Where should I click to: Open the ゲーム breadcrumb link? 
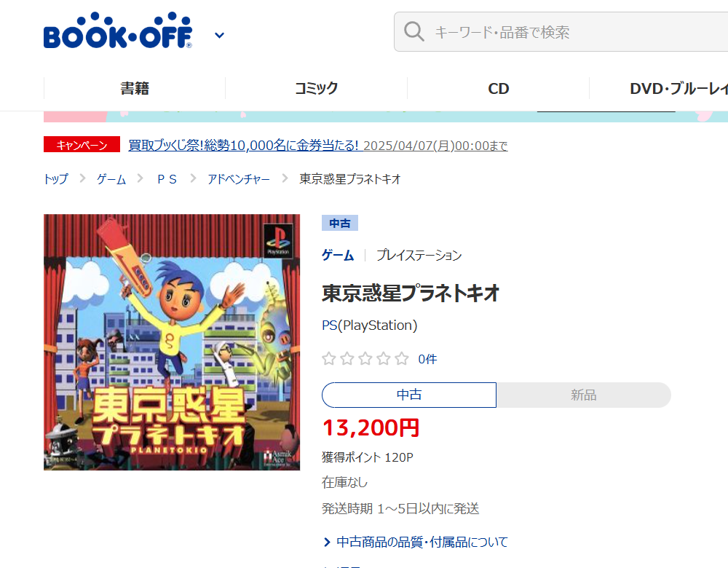pyautogui.click(x=111, y=179)
